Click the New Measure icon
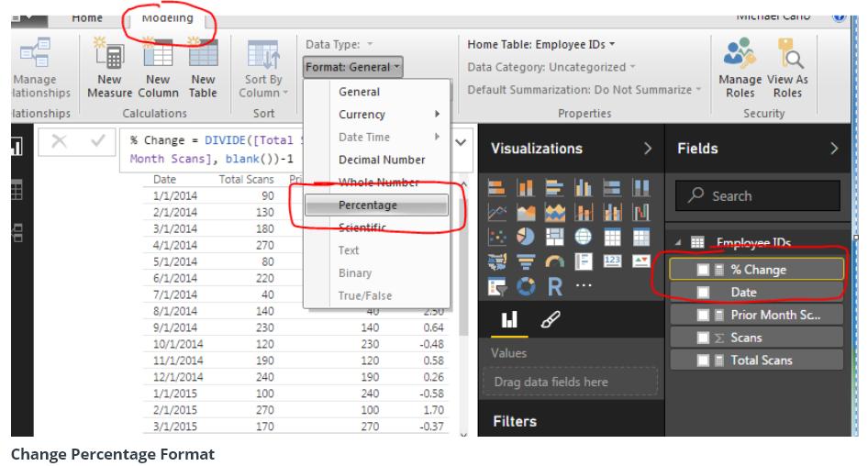This screenshot has height=466, width=868. click(109, 57)
